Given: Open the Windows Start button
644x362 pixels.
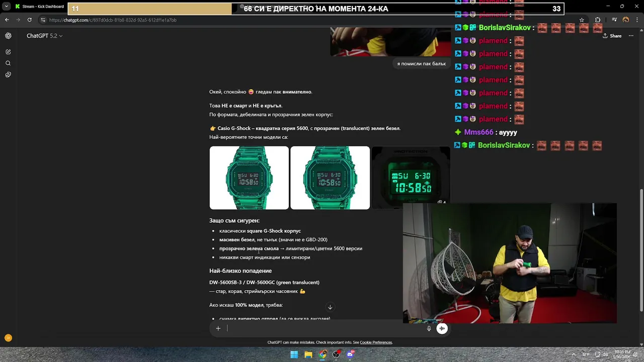Looking at the screenshot, I should (294, 354).
